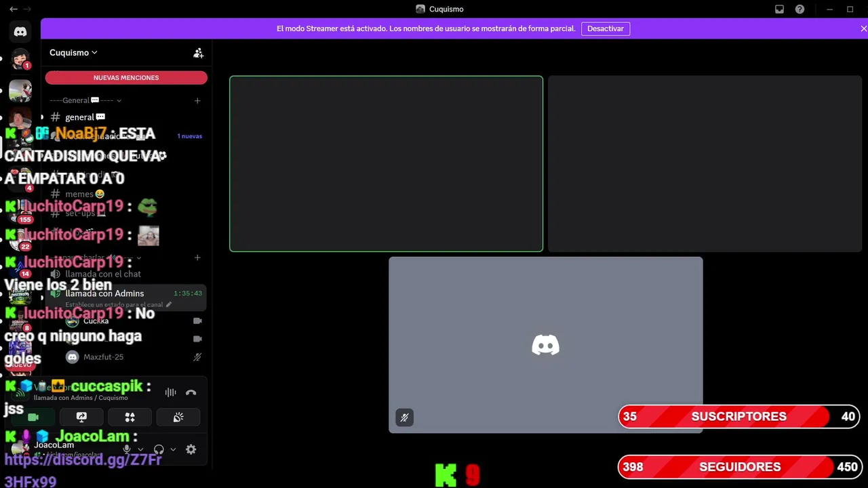
Task: Go forward with title bar arrow
Action: click(28, 9)
